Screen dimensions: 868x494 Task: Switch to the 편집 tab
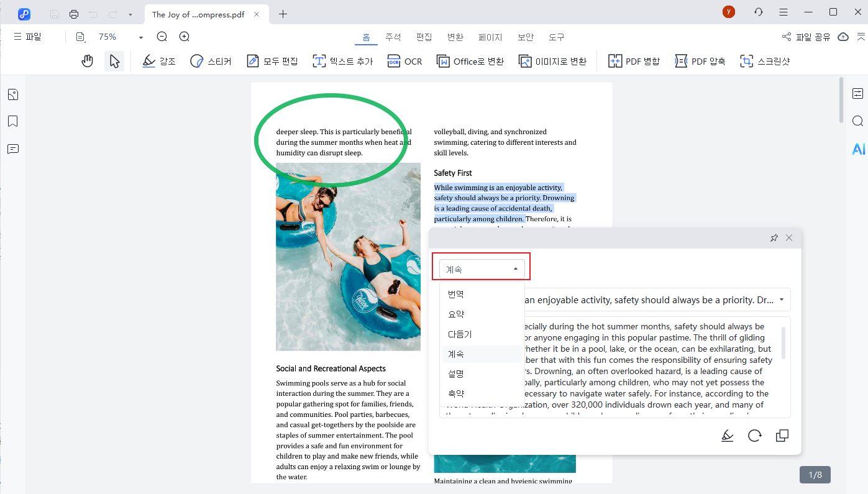[x=424, y=37]
